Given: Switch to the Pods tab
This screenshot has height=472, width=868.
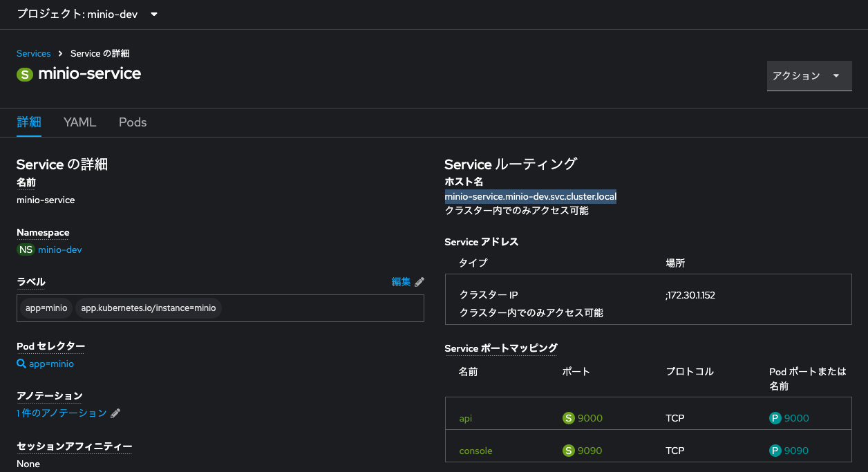Looking at the screenshot, I should (x=133, y=122).
